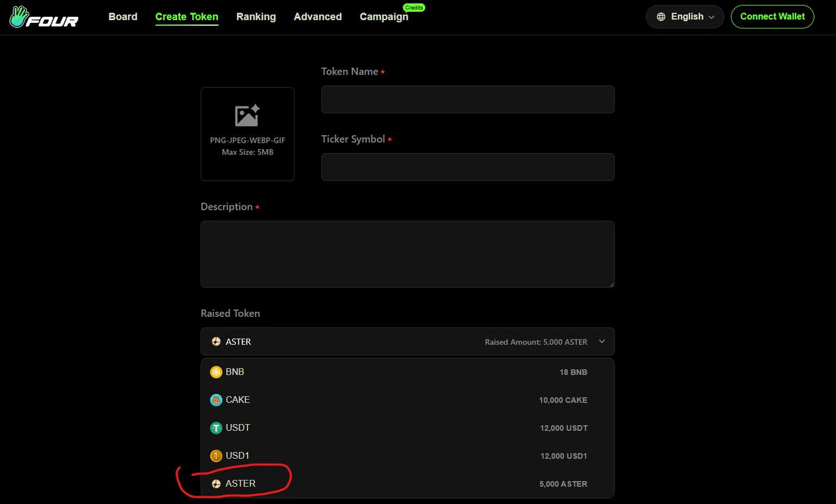Open the English language dropdown
Viewport: 836px width, 504px height.
coord(685,17)
